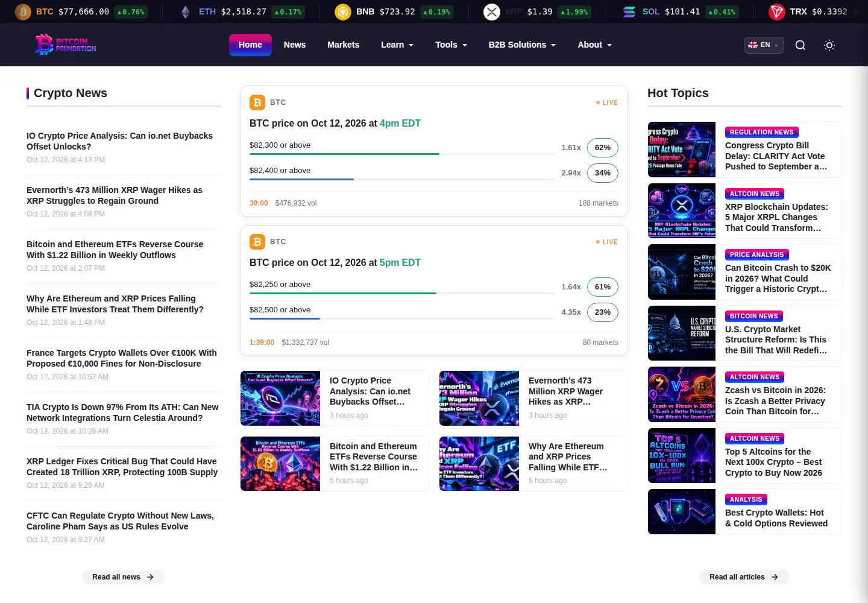The height and width of the screenshot is (603, 868).
Task: Click the XRP coin icon in ticker
Action: point(492,11)
